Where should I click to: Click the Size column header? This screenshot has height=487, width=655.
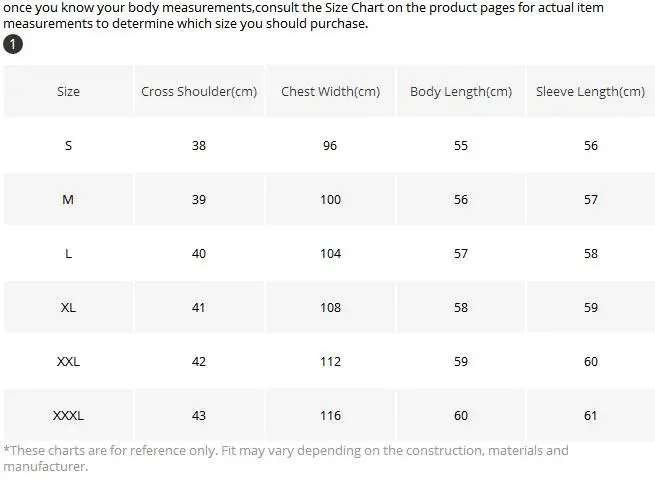point(68,92)
